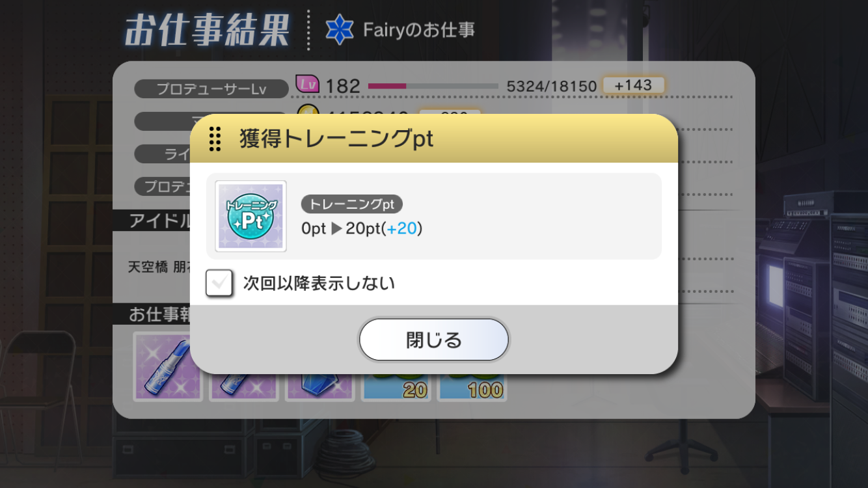Click the 0pt ▶ 20pt(+20) text
The height and width of the screenshot is (488, 868).
pyautogui.click(x=362, y=228)
